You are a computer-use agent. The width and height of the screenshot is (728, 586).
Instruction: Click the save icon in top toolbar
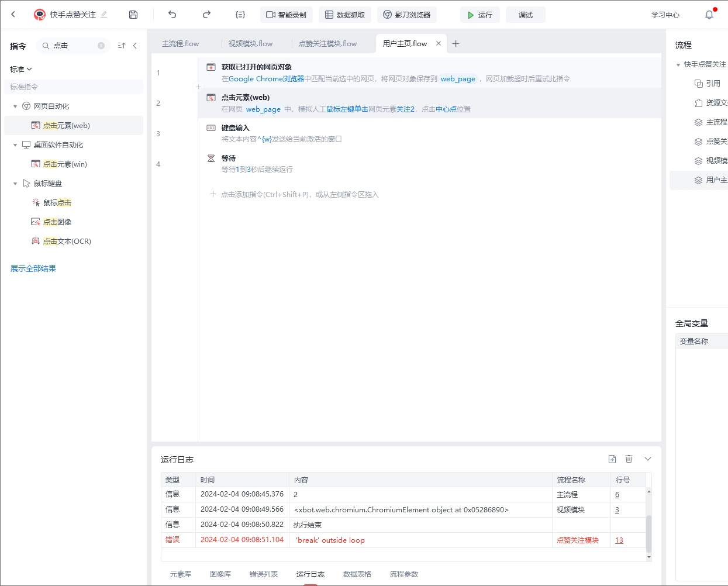click(x=133, y=15)
